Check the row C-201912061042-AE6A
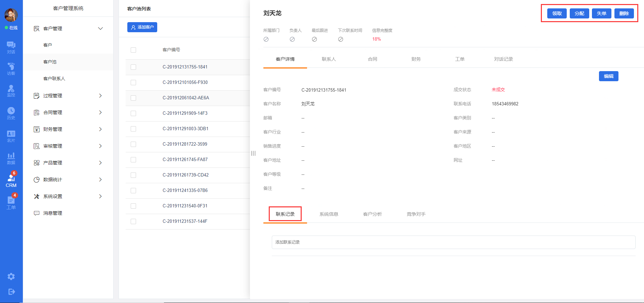 pos(133,98)
